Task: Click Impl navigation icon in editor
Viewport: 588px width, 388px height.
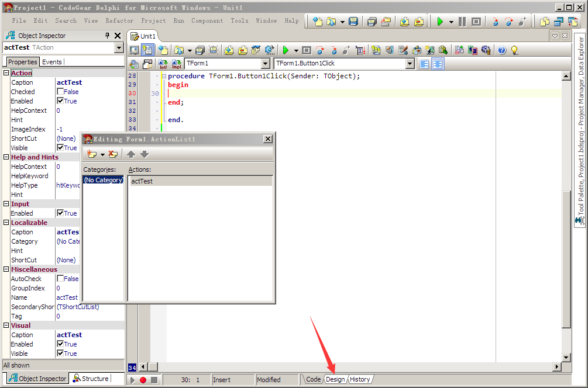Action: pos(176,64)
